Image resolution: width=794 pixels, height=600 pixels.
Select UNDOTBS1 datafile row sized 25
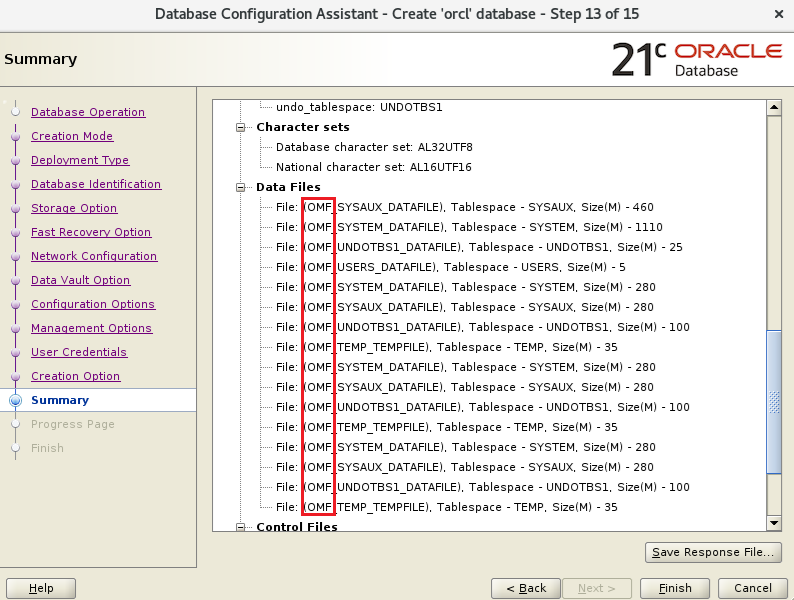click(x=479, y=247)
